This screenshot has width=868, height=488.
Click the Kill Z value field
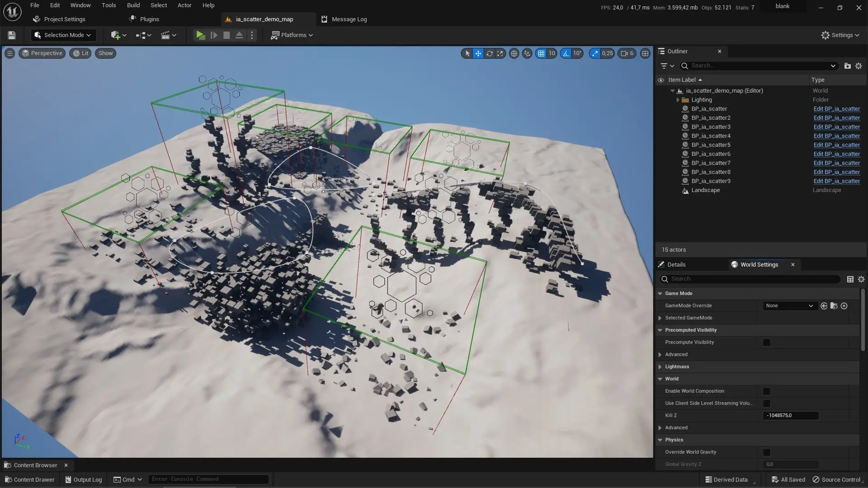point(791,416)
